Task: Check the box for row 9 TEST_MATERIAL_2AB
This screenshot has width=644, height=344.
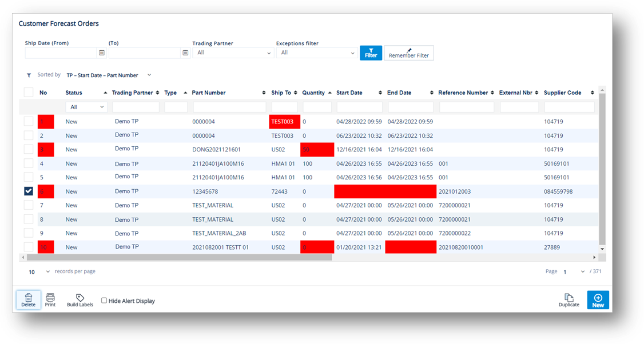Action: pos(29,233)
